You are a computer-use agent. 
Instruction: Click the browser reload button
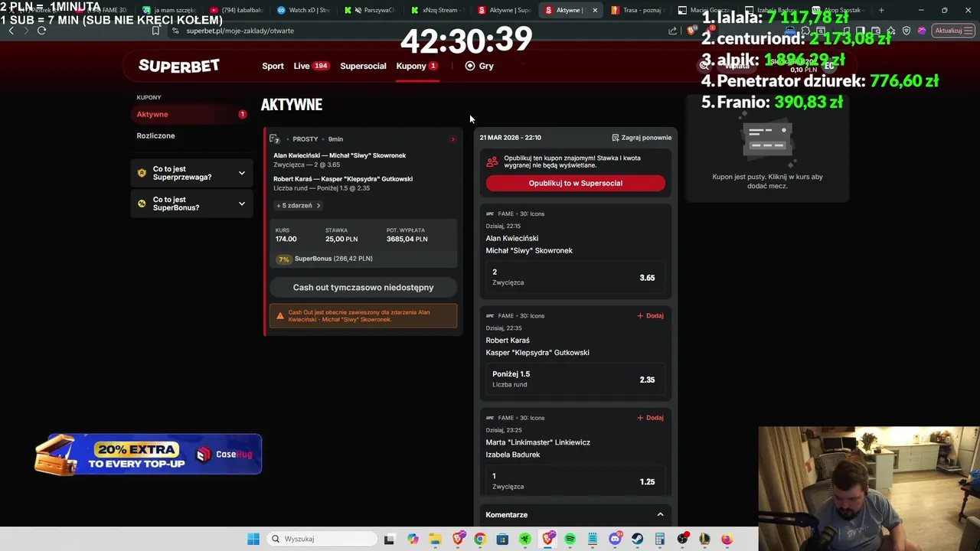tap(41, 31)
